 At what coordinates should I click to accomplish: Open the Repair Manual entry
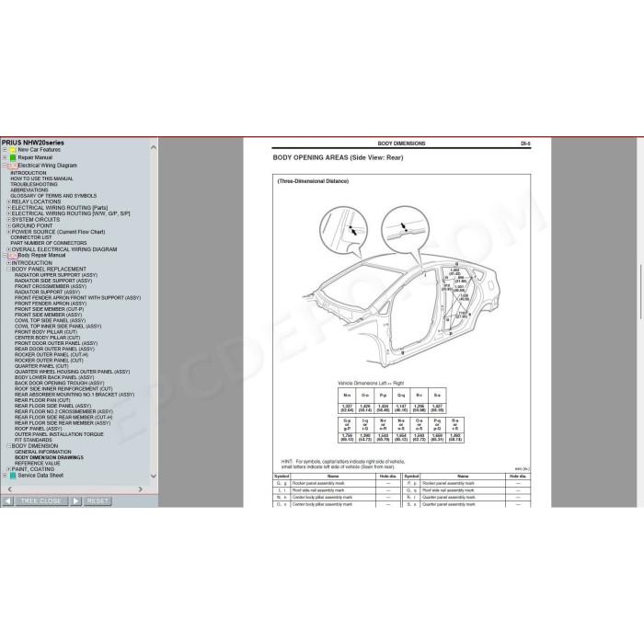click(x=35, y=157)
